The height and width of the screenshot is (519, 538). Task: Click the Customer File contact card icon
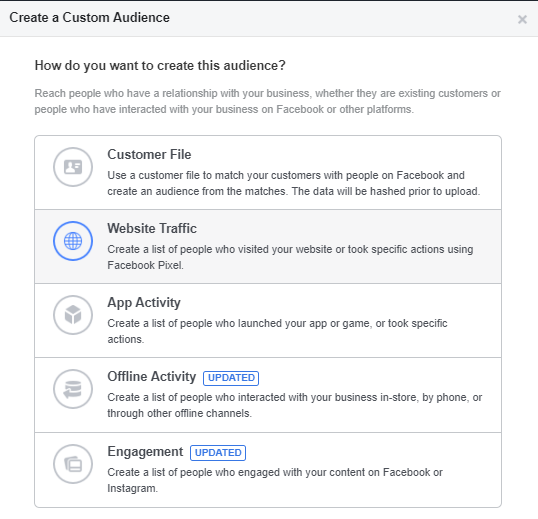coord(73,167)
